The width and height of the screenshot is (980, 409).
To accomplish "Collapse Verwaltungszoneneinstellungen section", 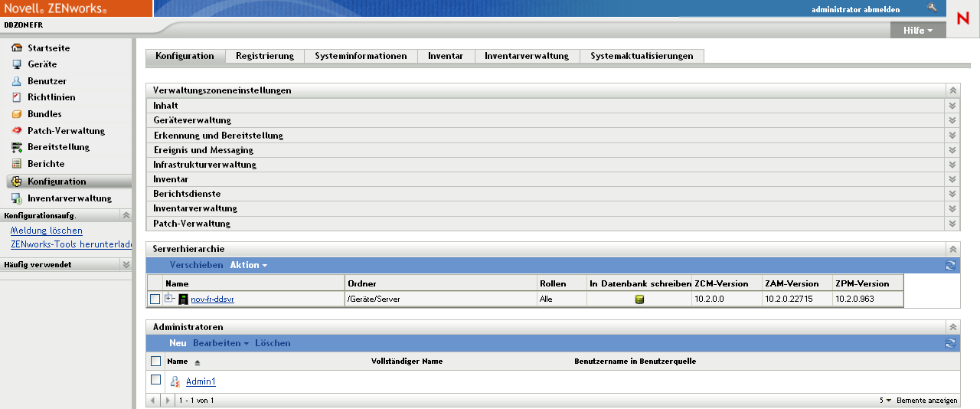I will pyautogui.click(x=953, y=90).
